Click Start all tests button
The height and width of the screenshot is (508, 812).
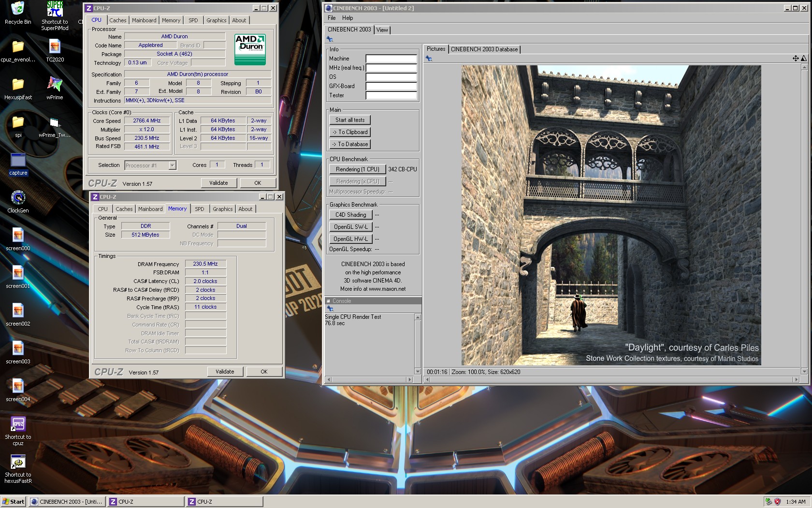(x=350, y=120)
